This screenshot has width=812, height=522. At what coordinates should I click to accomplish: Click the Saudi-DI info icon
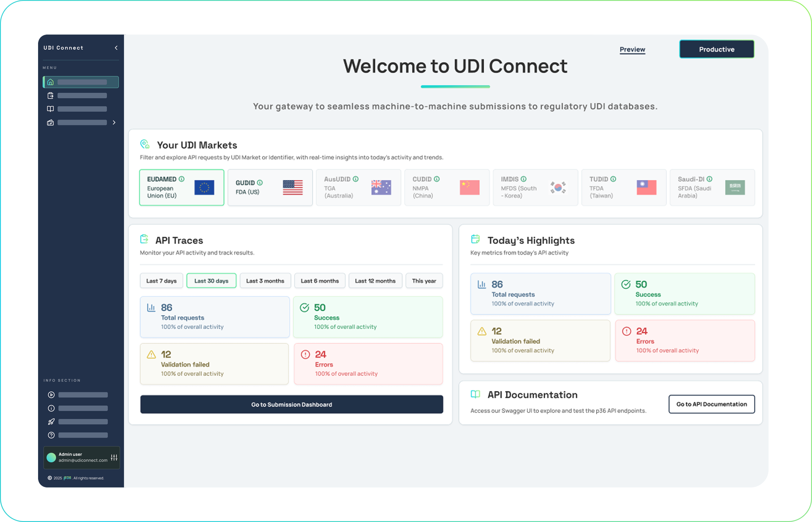(710, 179)
